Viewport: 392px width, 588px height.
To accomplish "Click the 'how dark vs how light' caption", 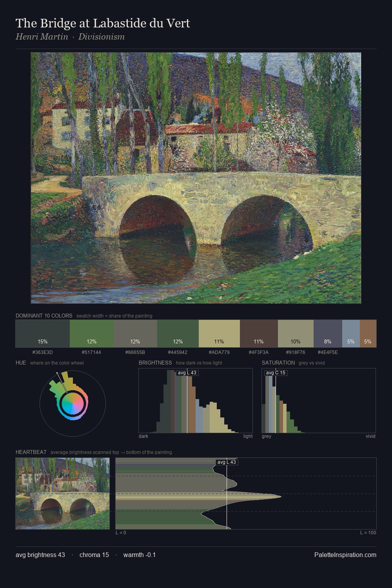I will click(199, 363).
